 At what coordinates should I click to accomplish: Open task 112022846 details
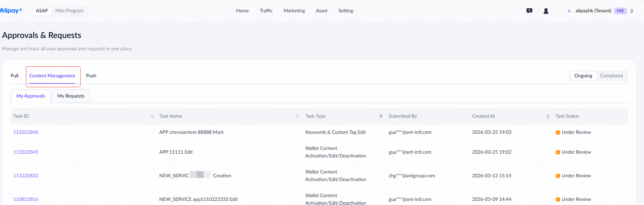(26, 132)
